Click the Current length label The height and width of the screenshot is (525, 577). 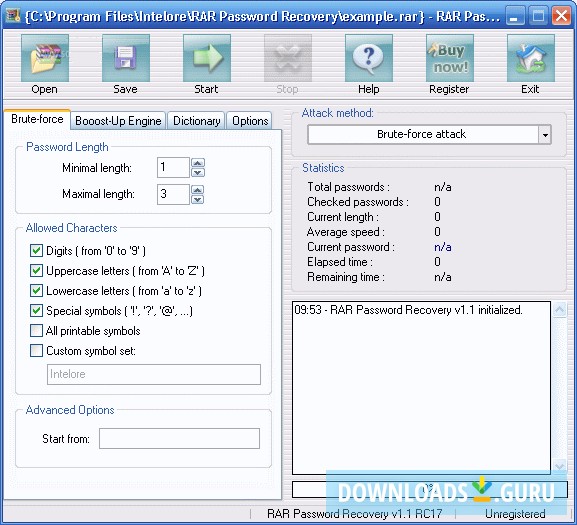coord(343,217)
